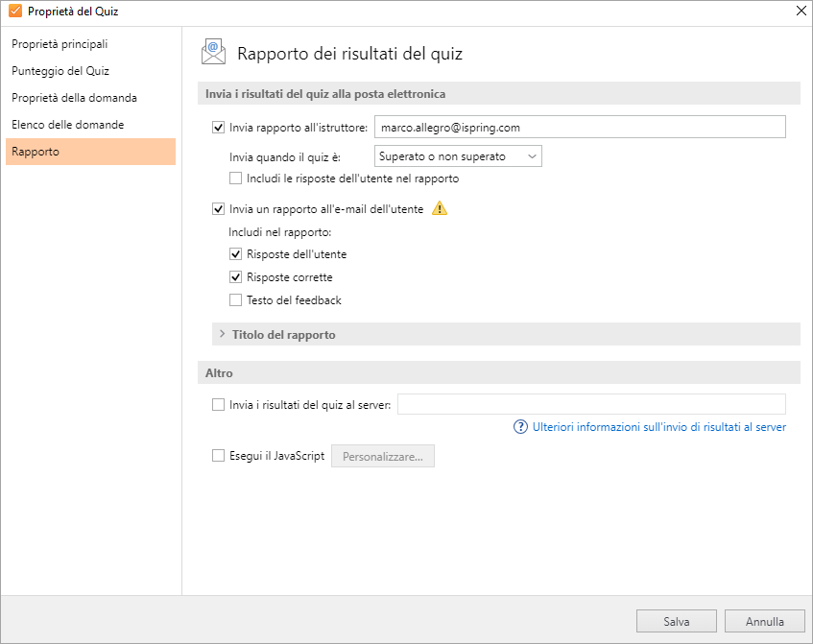Go to Elenco delle domande section
Viewport: 813px width, 644px height.
[x=67, y=125]
